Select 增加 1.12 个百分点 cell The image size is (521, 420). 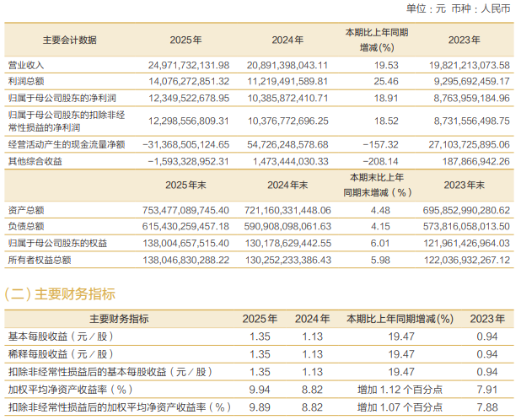pyautogui.click(x=400, y=390)
